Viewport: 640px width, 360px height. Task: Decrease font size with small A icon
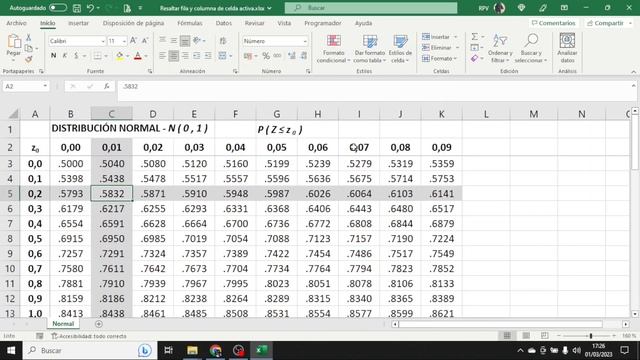click(144, 41)
